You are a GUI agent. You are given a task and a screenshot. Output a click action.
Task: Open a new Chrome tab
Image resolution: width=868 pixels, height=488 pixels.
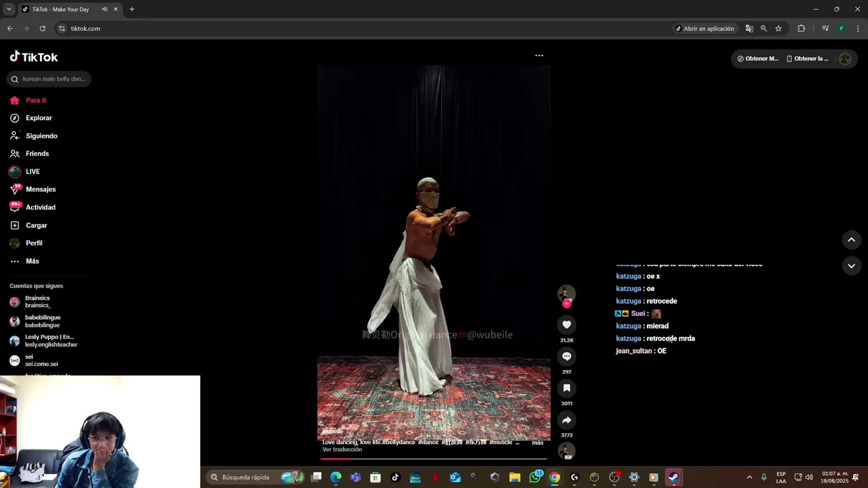[x=132, y=9]
